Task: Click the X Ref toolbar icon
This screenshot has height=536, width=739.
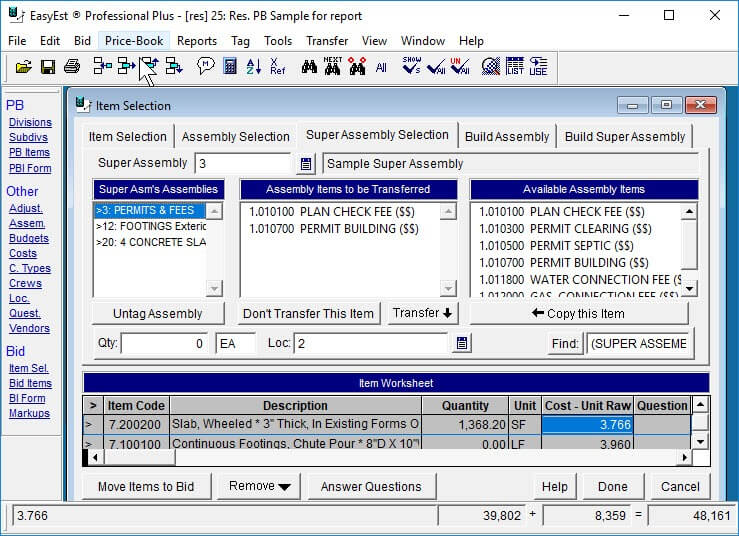Action: point(278,66)
